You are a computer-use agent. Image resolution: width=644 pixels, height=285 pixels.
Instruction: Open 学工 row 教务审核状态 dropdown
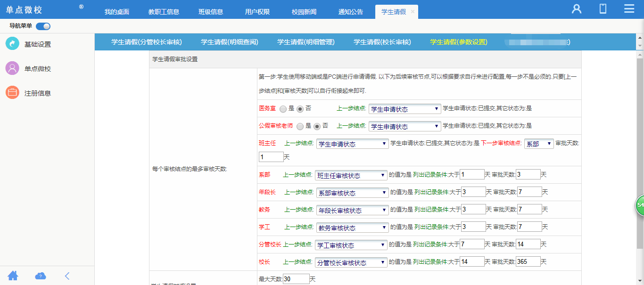coord(353,227)
